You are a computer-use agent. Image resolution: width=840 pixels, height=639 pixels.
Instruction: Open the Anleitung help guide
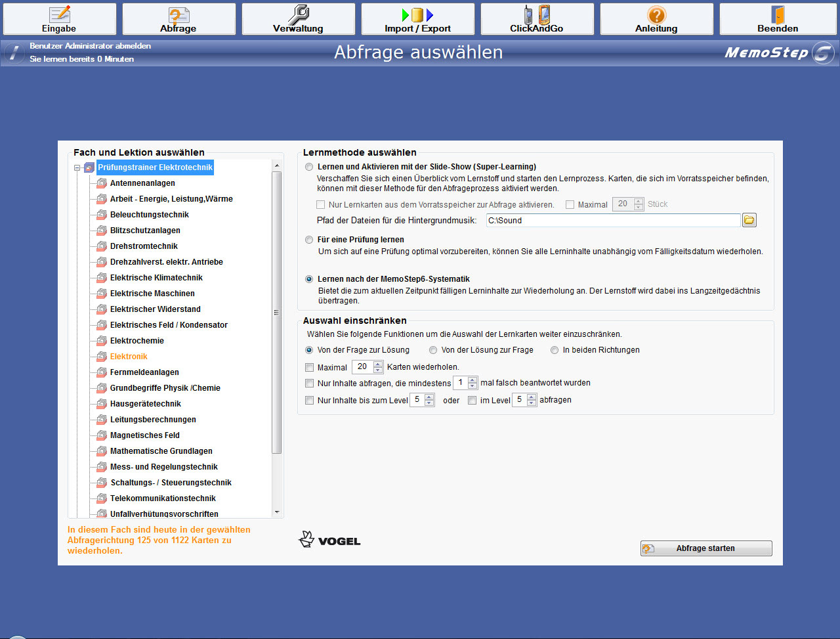pyautogui.click(x=656, y=19)
